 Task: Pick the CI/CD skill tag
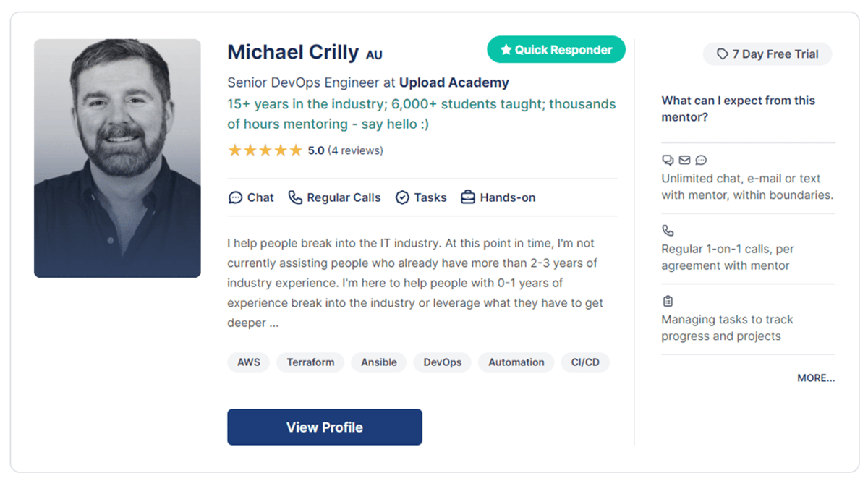(x=585, y=362)
